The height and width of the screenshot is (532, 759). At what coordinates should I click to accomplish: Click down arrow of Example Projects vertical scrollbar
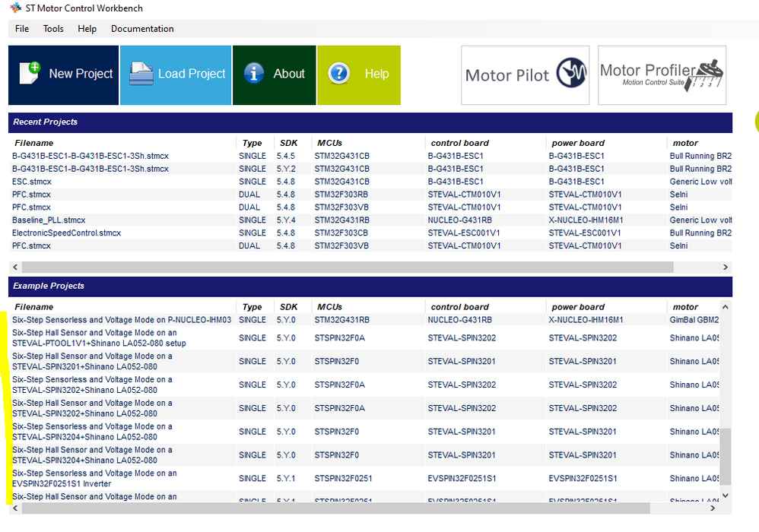click(725, 496)
